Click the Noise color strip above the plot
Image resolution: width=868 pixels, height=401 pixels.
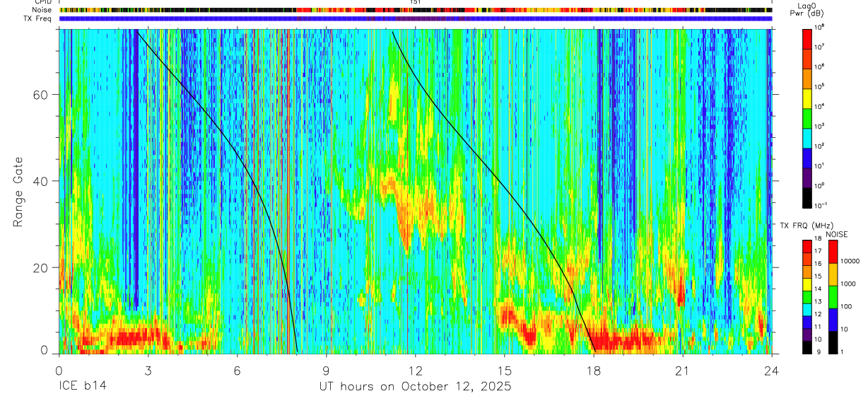(x=416, y=10)
